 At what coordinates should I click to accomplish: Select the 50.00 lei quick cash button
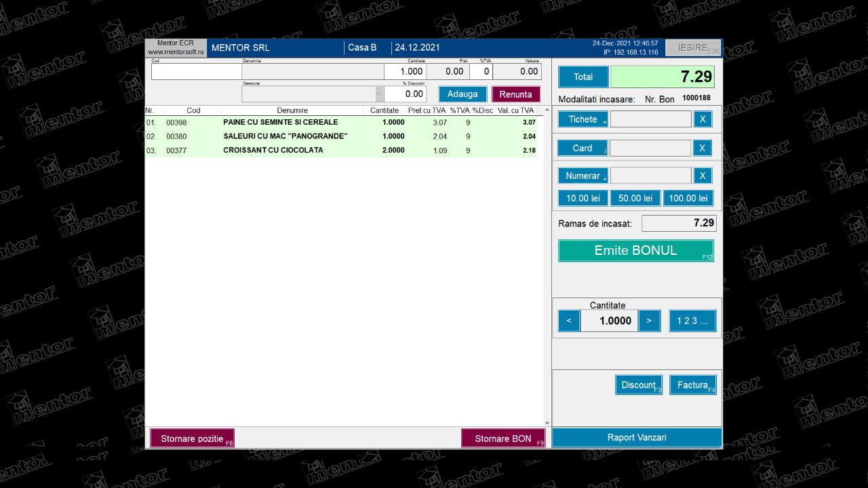pos(635,198)
